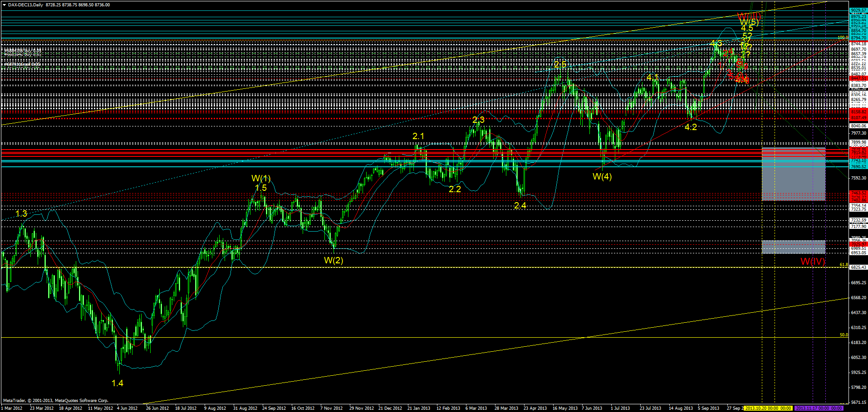Click the MetaQuotes copyright text

[x=54, y=400]
